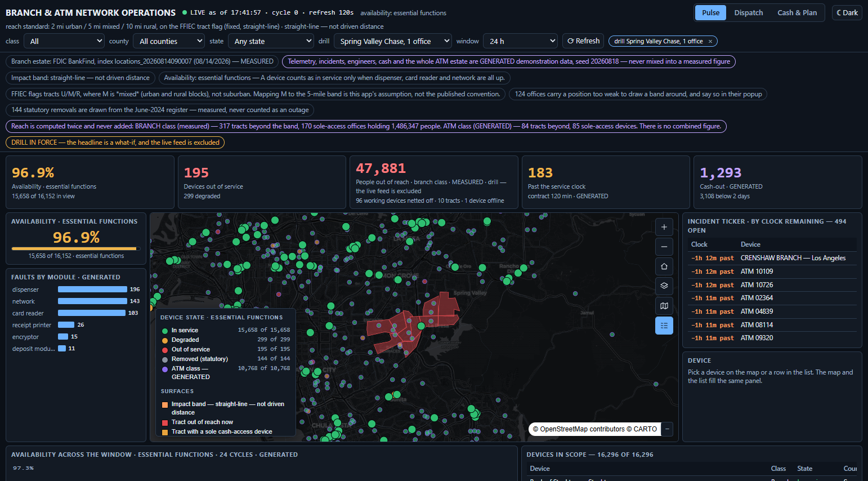Viewport: 868px width, 481px height.
Task: Open the drill dropdown
Action: [392, 41]
